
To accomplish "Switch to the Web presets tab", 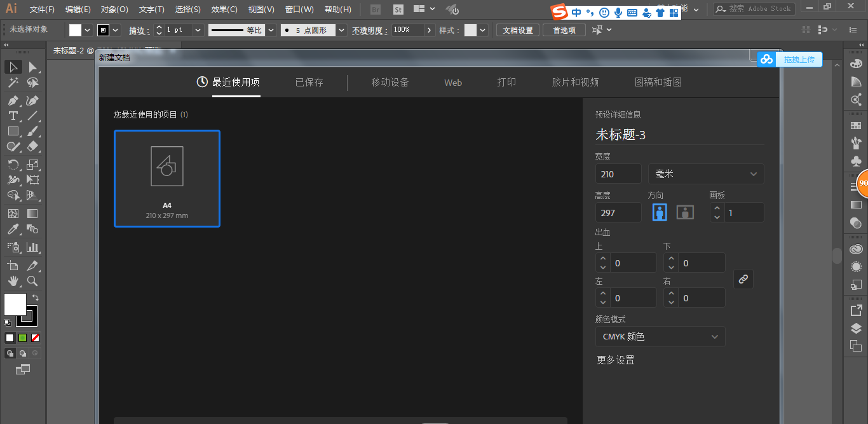I will coord(453,83).
